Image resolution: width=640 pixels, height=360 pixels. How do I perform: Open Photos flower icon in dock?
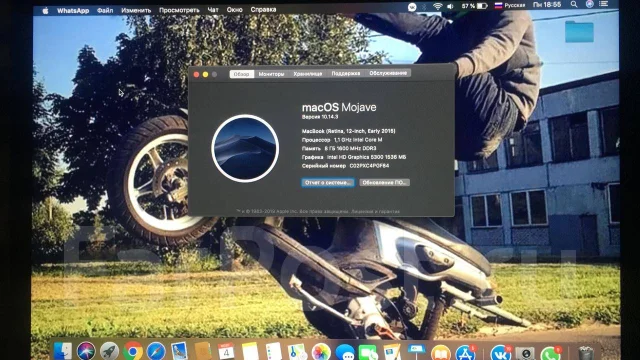tap(321, 351)
